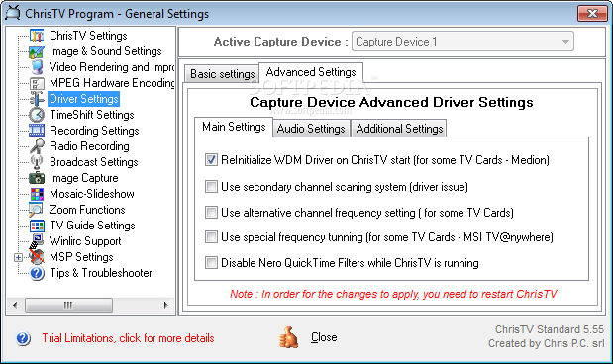
Task: Select Mosaic-Slideshow tree item
Action: [x=92, y=194]
